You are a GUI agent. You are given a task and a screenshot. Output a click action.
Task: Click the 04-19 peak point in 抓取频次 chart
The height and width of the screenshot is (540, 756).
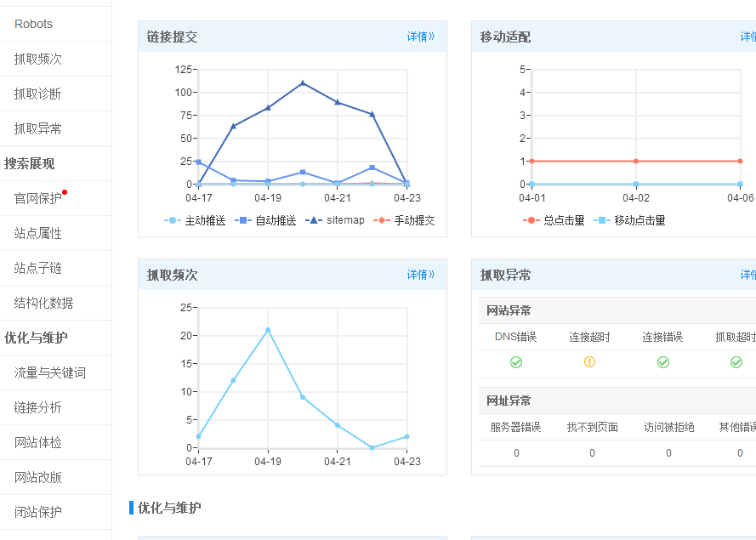click(x=268, y=330)
